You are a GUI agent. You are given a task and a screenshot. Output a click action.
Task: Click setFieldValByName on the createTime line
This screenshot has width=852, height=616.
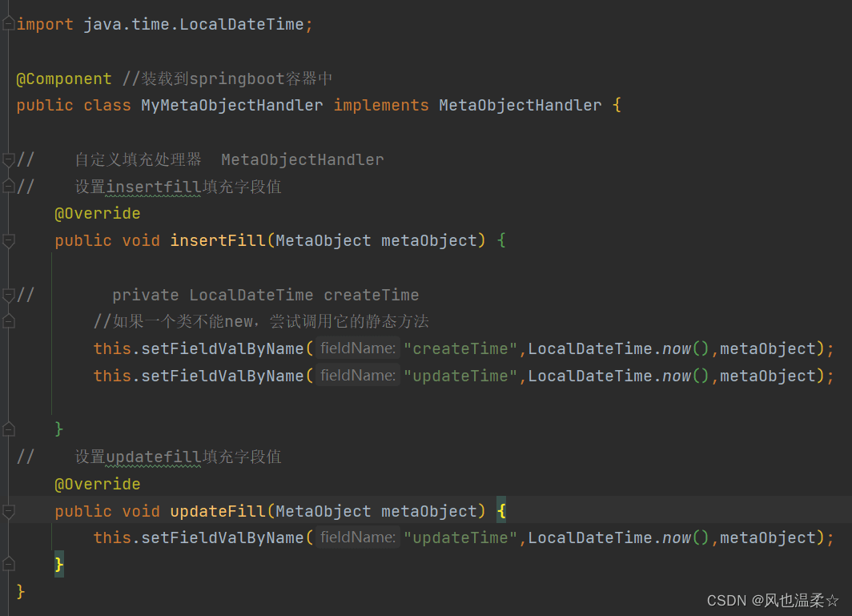pyautogui.click(x=223, y=349)
